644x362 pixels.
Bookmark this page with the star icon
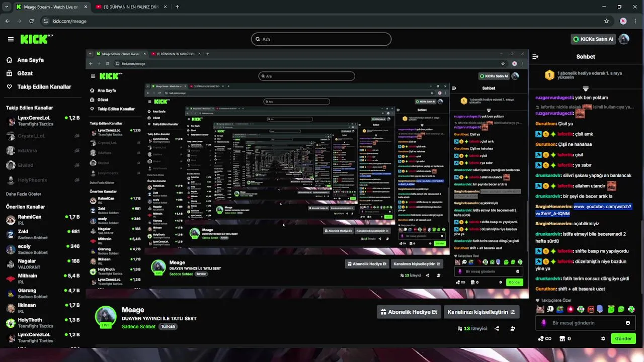(606, 21)
